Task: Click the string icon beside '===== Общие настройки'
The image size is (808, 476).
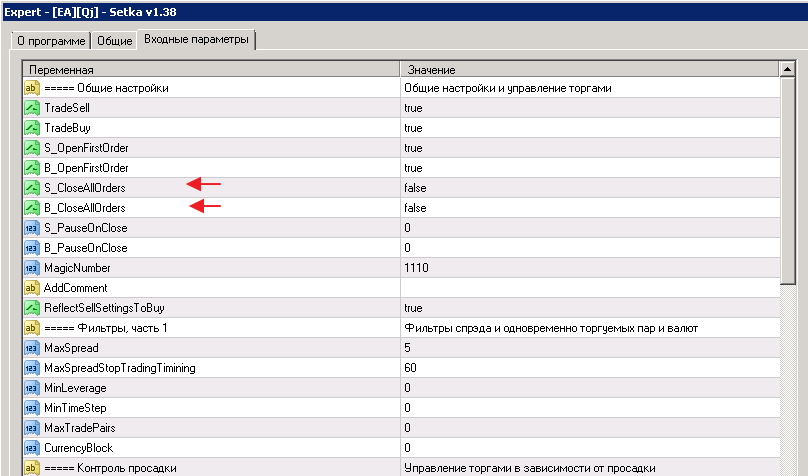Action: [x=32, y=88]
